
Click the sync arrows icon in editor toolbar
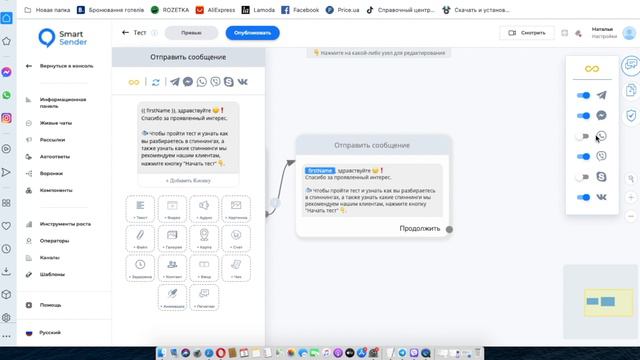(x=156, y=82)
